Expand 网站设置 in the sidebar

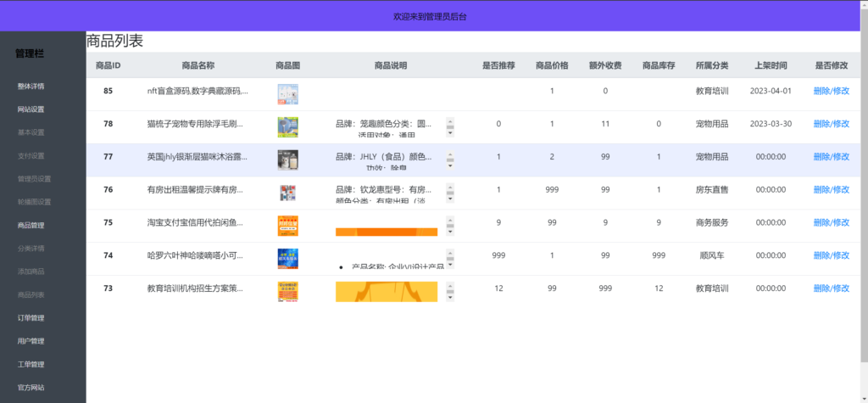point(31,109)
